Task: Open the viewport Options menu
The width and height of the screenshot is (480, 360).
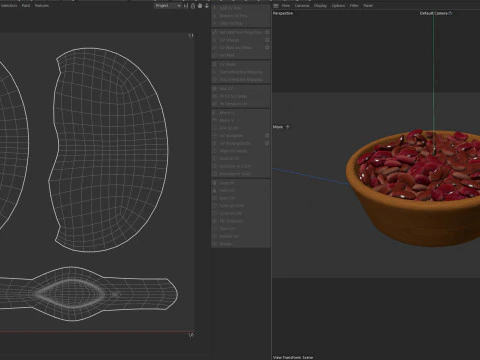Action: click(x=338, y=6)
